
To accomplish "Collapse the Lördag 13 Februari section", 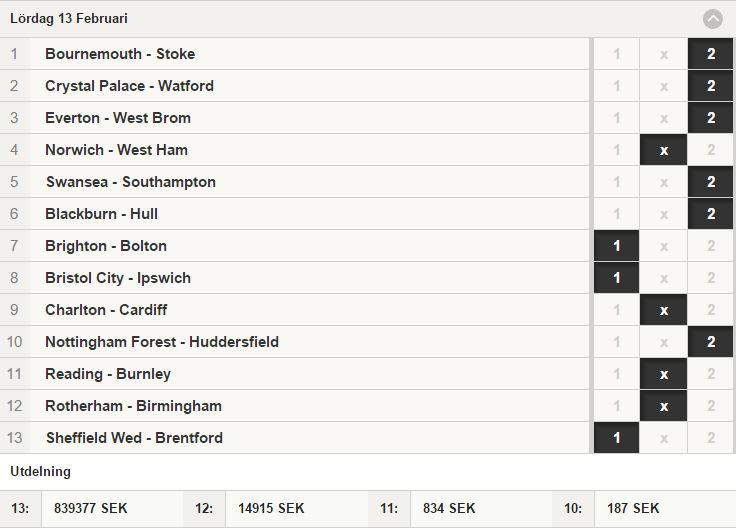I will pos(712,19).
